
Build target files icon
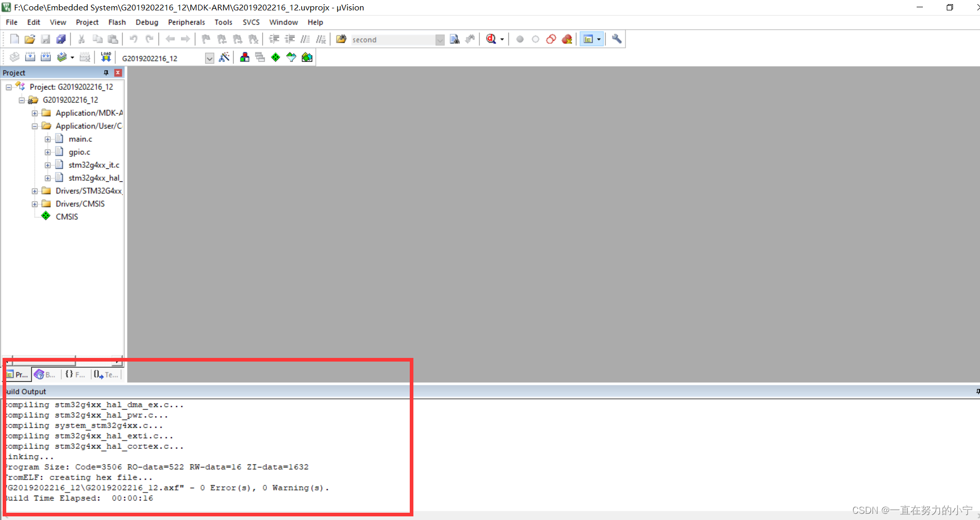(30, 57)
